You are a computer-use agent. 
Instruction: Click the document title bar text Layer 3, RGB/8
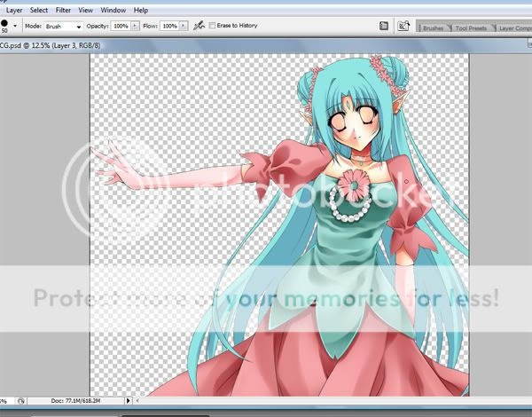click(x=76, y=45)
